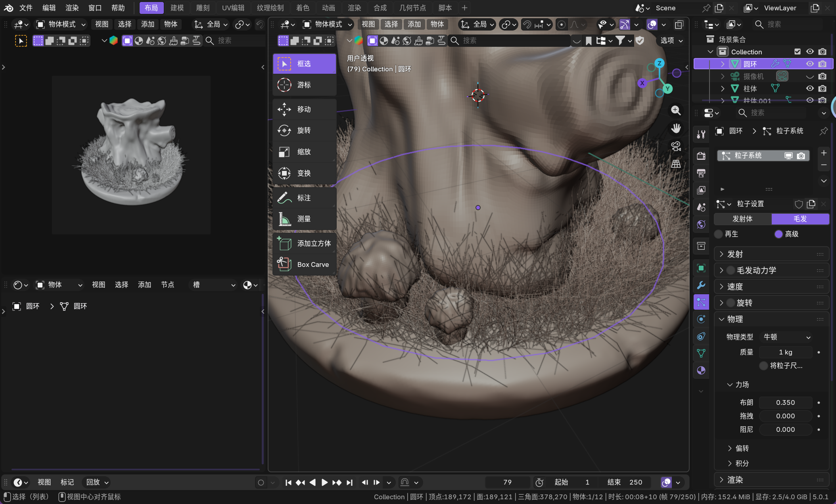836x504 pixels.
Task: Select the Rotate (旋转) tool icon
Action: 284,130
